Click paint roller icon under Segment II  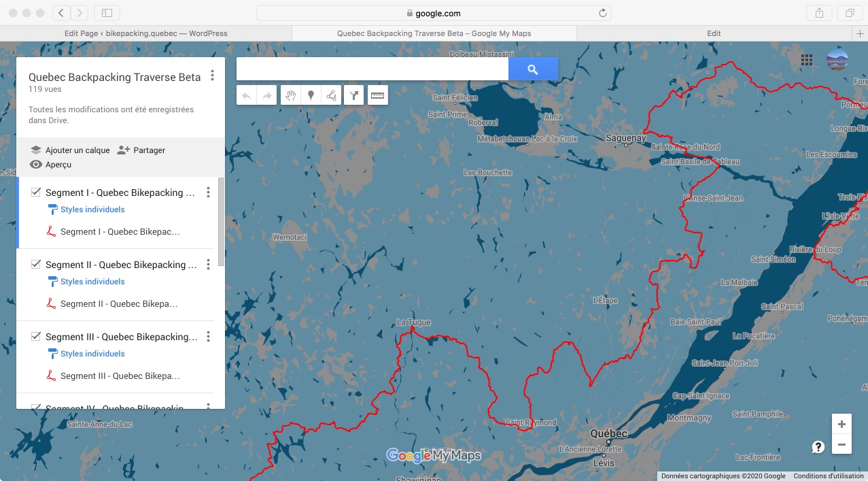[52, 282]
